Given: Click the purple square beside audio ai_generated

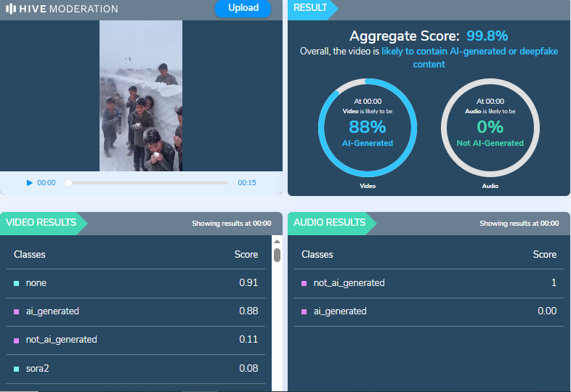Looking at the screenshot, I should [304, 311].
